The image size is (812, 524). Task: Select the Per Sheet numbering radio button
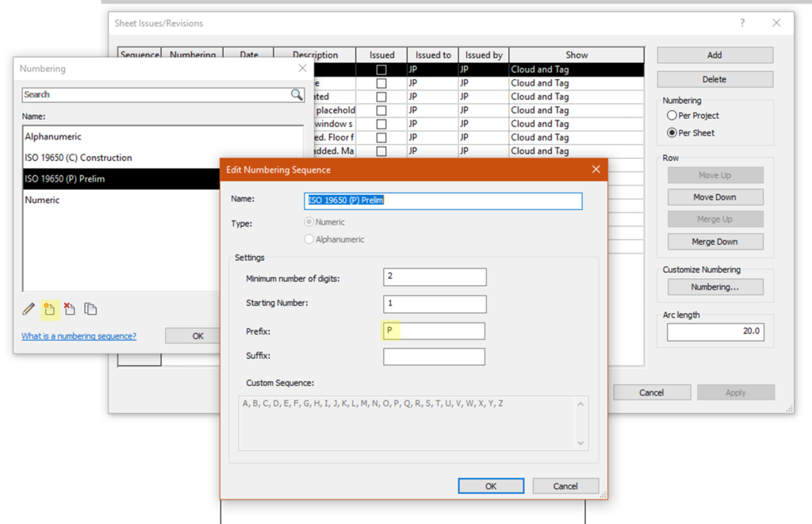672,132
